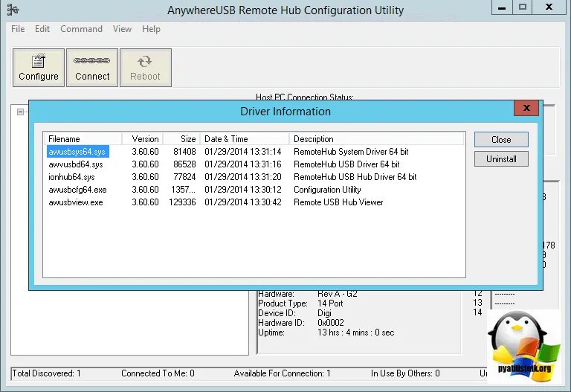The image size is (571, 392).
Task: Click the Uptime value 13 hrs 4 mins
Action: pos(356,332)
